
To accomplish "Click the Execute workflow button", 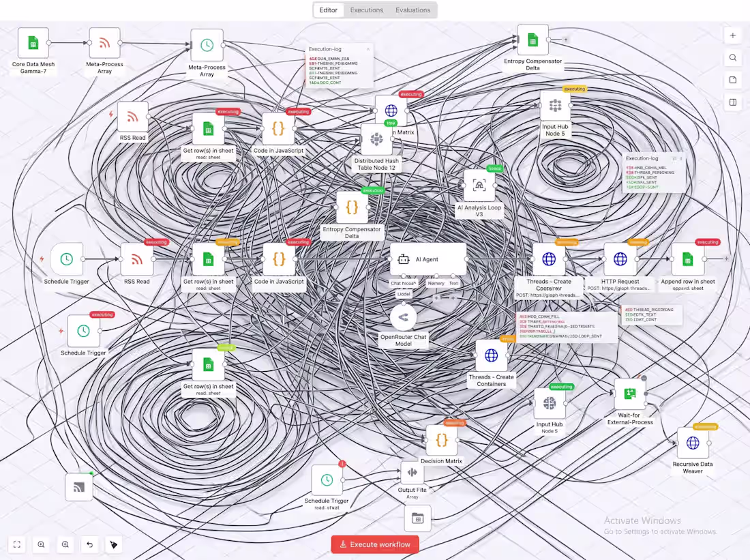I will (375, 544).
